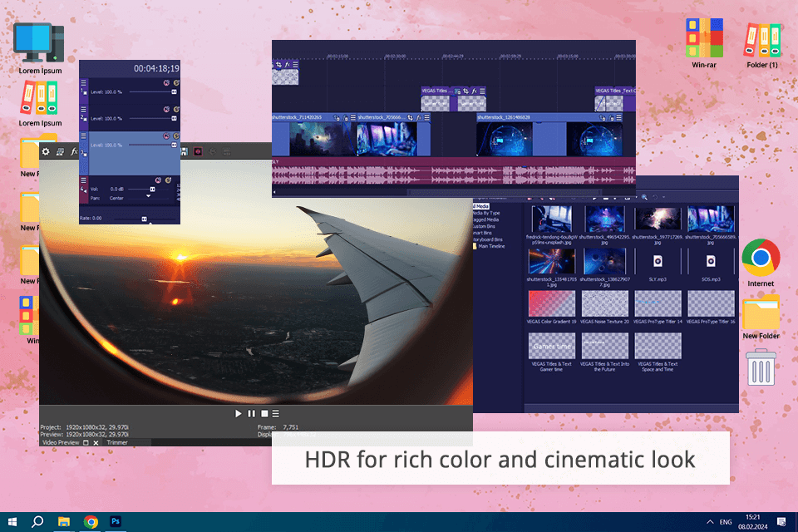Screen dimensions: 798x532
Task: Pause playback in Video Preview
Action: coord(251,413)
